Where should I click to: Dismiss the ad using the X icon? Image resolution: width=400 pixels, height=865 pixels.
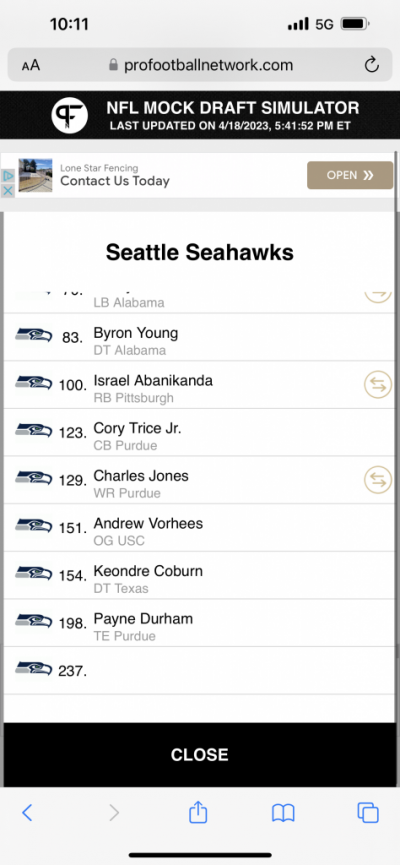click(8, 190)
